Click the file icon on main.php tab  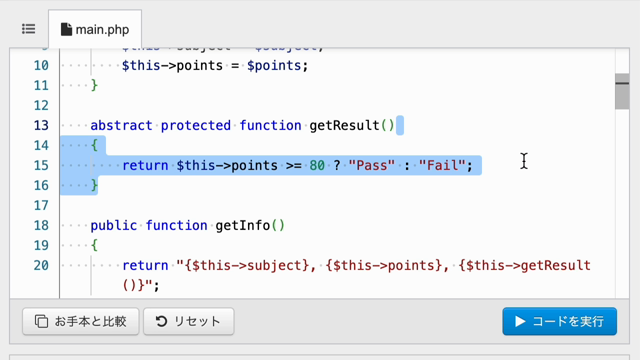tap(66, 29)
